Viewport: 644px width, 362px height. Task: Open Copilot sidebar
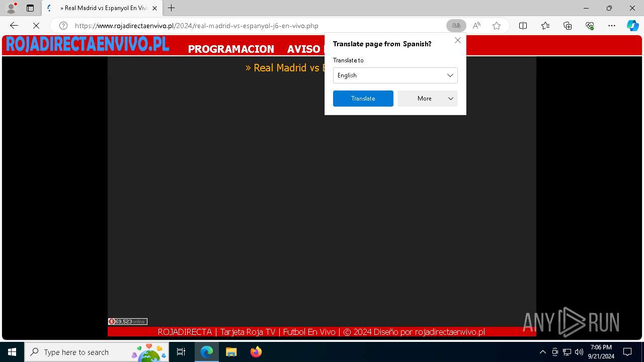coord(632,26)
